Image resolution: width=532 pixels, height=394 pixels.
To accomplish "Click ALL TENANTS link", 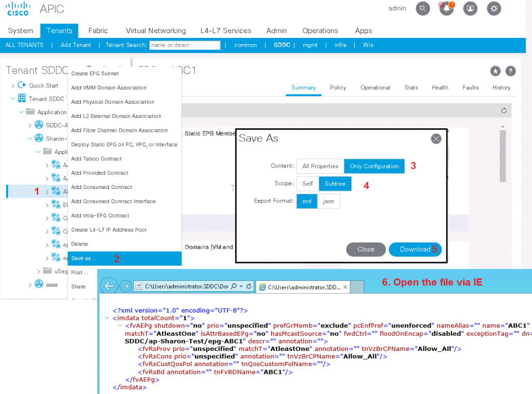I will [x=24, y=45].
